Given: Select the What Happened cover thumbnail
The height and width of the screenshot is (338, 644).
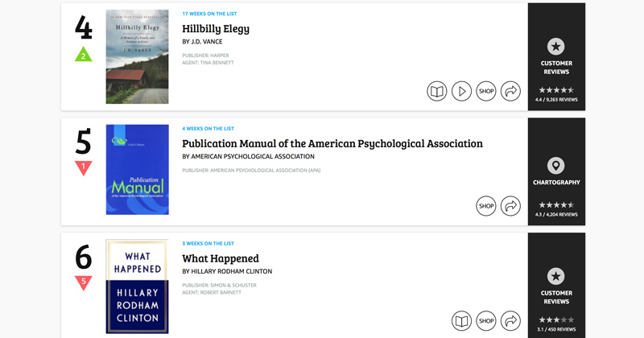Looking at the screenshot, I should [137, 286].
